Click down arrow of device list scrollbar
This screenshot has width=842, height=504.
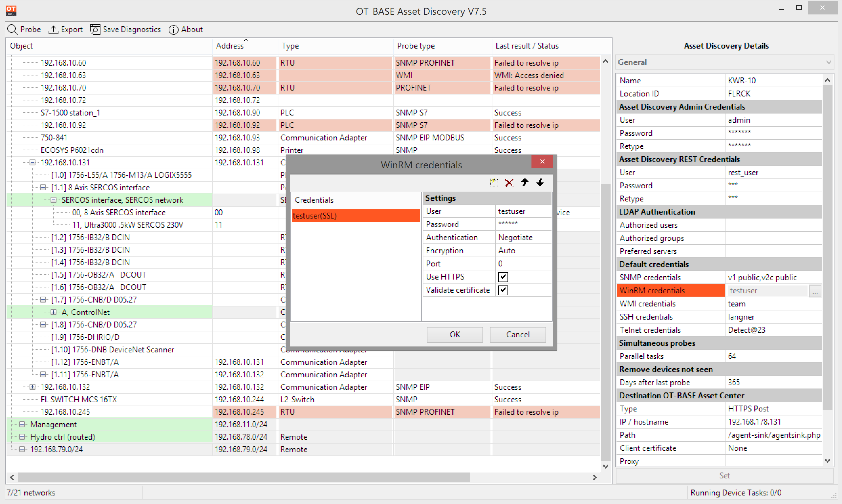[x=606, y=466]
